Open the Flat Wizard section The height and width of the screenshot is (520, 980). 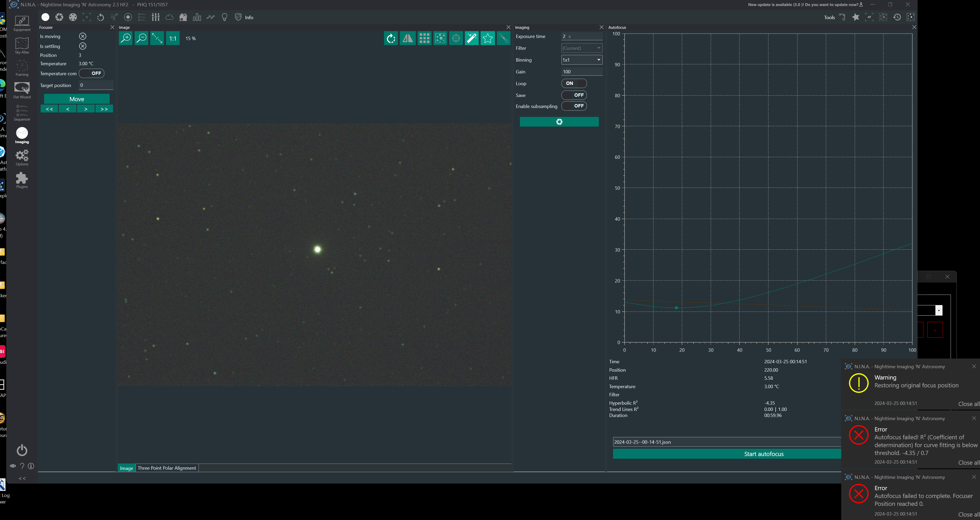22,90
